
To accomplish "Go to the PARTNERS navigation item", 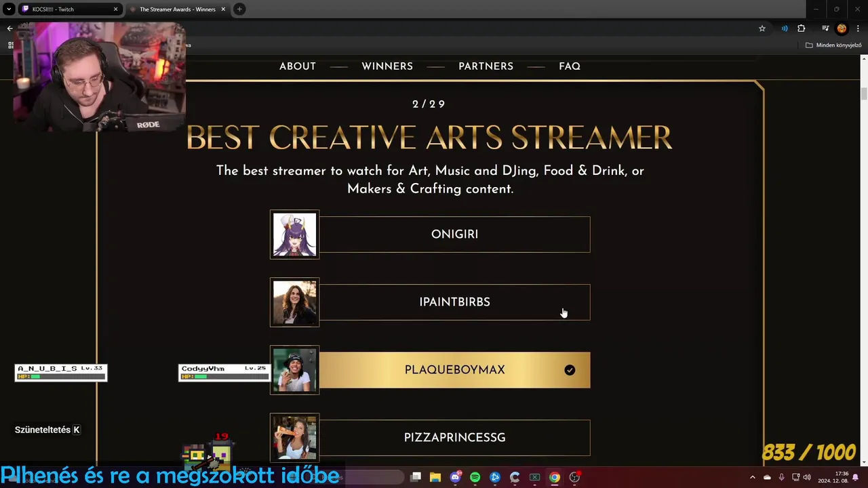I will pos(486,66).
